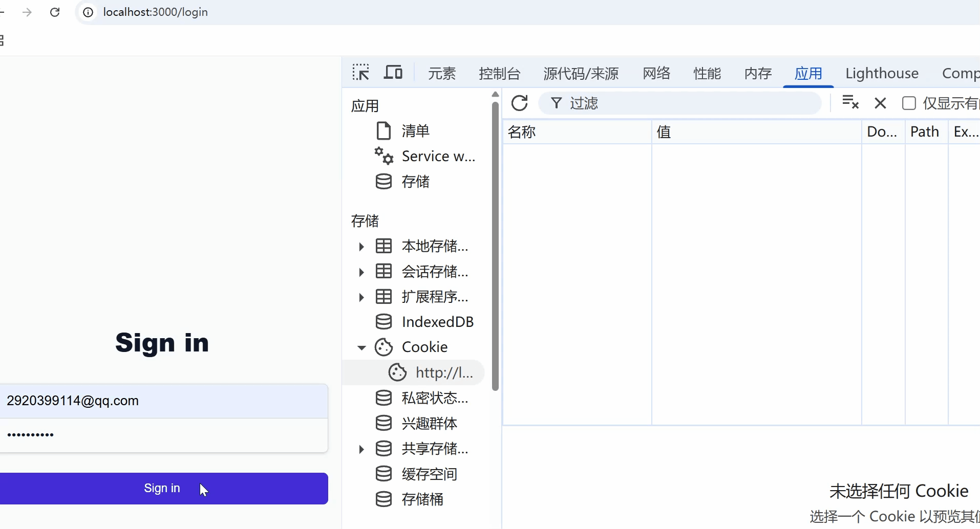
Task: Select the element inspector icon
Action: pos(361,72)
